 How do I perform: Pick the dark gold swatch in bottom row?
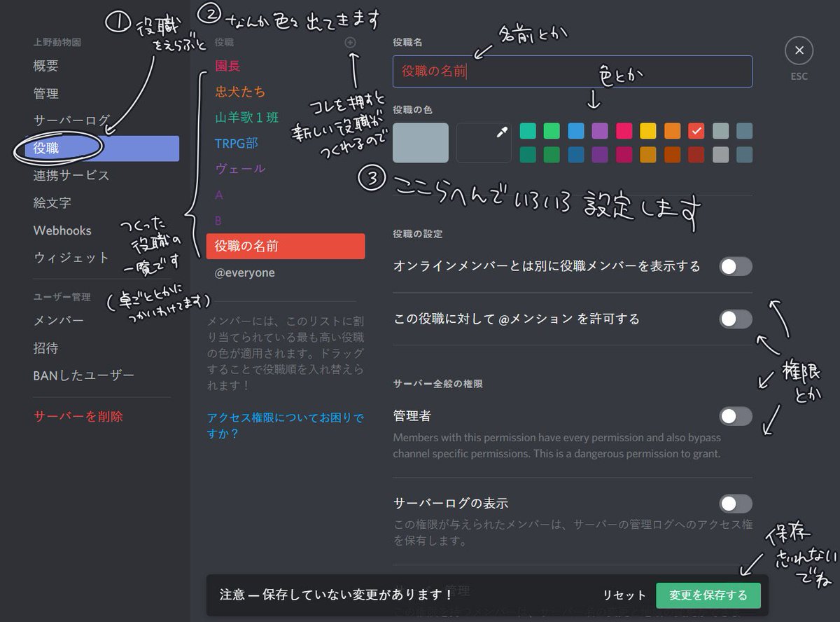(648, 154)
